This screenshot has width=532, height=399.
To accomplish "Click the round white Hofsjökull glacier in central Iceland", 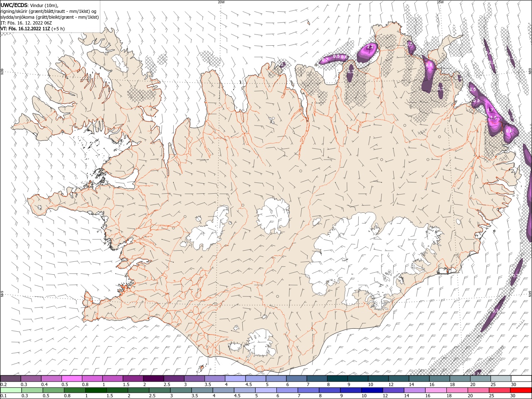I will [273, 215].
